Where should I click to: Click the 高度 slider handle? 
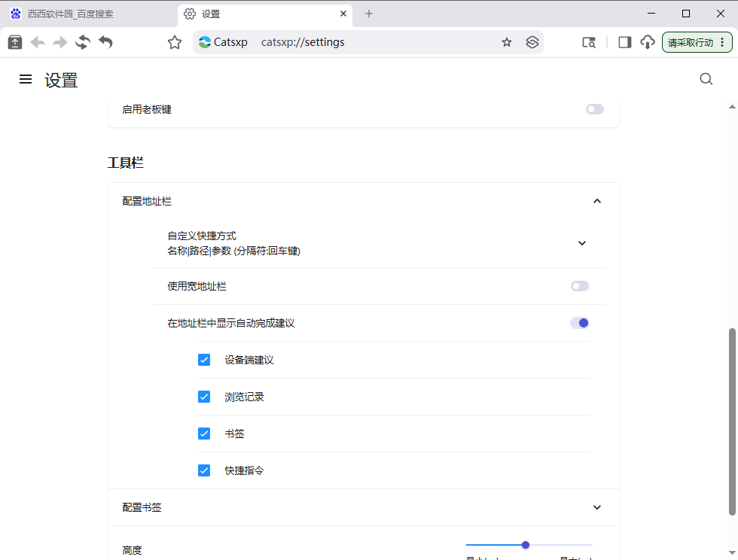coord(526,545)
